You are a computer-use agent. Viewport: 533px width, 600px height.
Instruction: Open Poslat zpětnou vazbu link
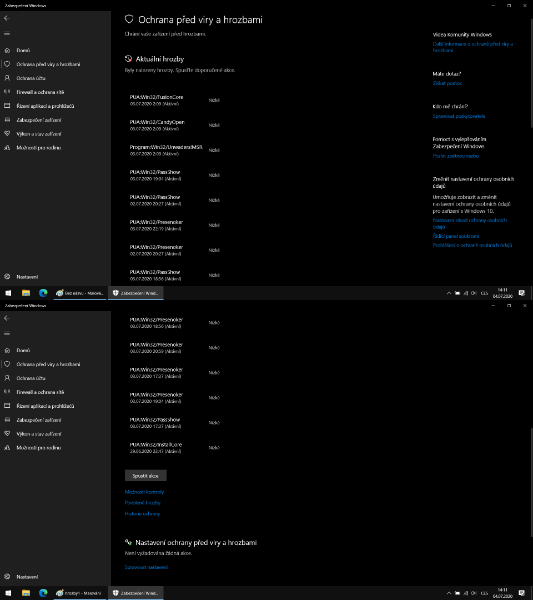[x=456, y=156]
